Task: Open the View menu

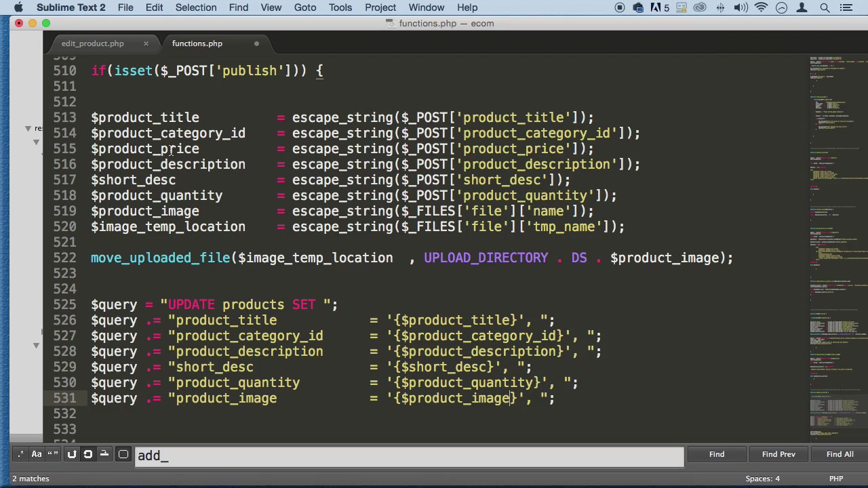Action: 271,7
